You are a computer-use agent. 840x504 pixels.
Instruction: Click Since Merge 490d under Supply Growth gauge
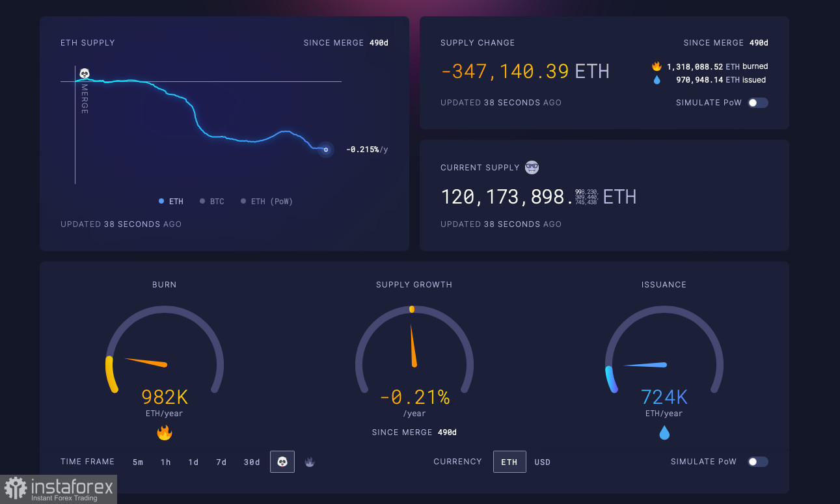[414, 432]
